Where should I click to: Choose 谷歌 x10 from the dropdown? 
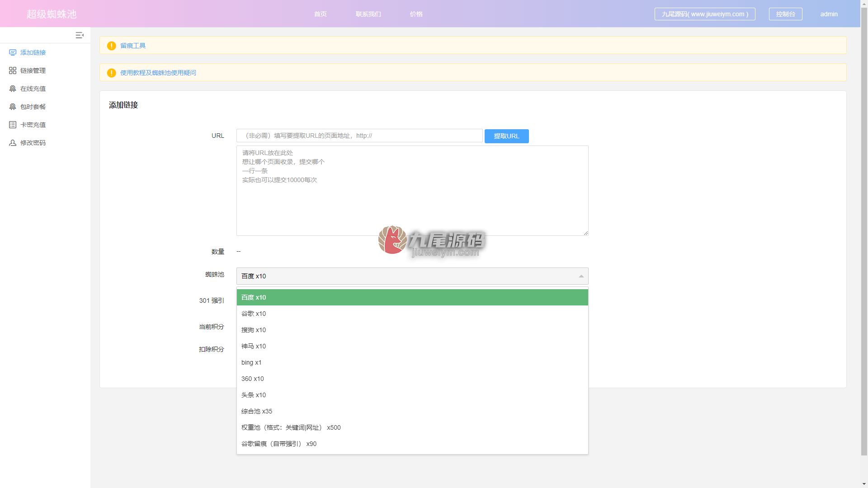coord(412,314)
